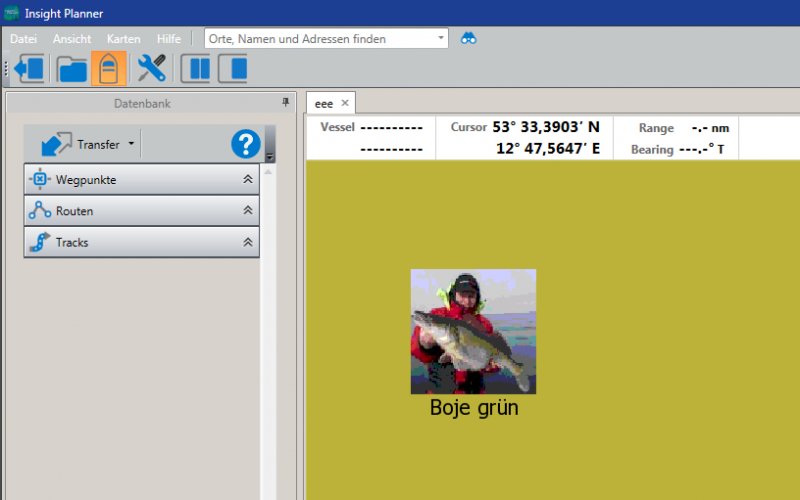This screenshot has height=500, width=800.
Task: Close the eee tab
Action: pos(345,103)
